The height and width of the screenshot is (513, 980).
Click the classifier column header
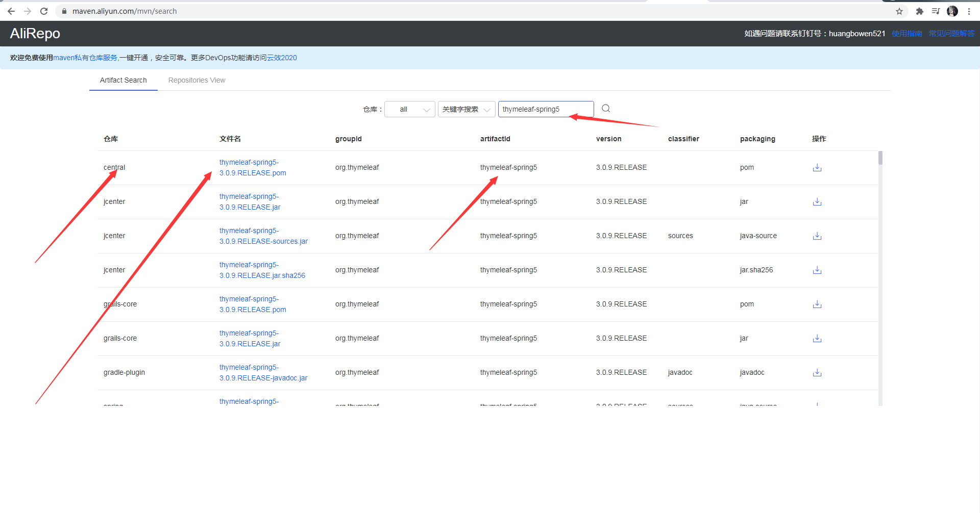(683, 139)
